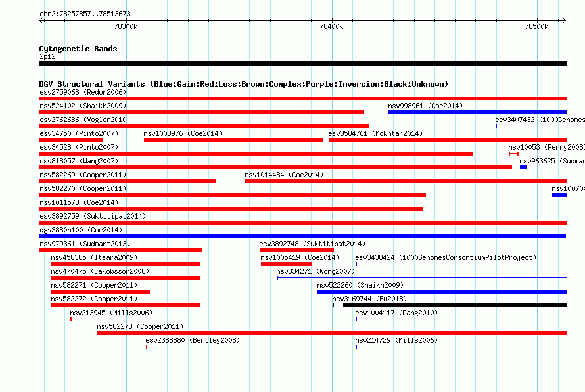Open the nsv963625 variant label

click(552, 161)
